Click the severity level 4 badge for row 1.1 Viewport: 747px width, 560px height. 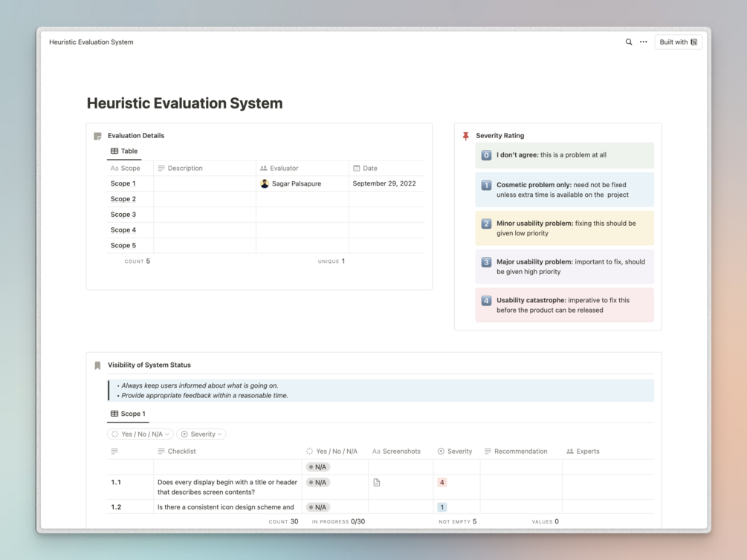[x=442, y=482]
